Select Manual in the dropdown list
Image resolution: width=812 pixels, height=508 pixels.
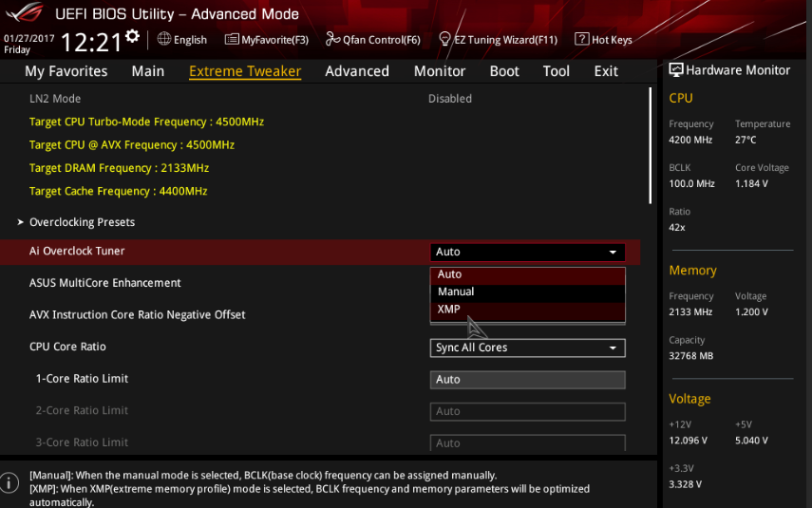coord(527,292)
